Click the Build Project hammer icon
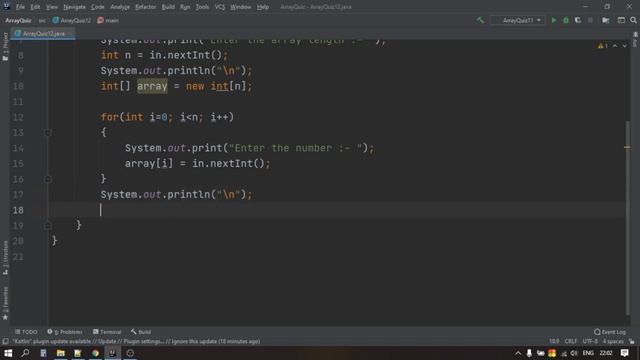640x360 pixels. click(480, 20)
